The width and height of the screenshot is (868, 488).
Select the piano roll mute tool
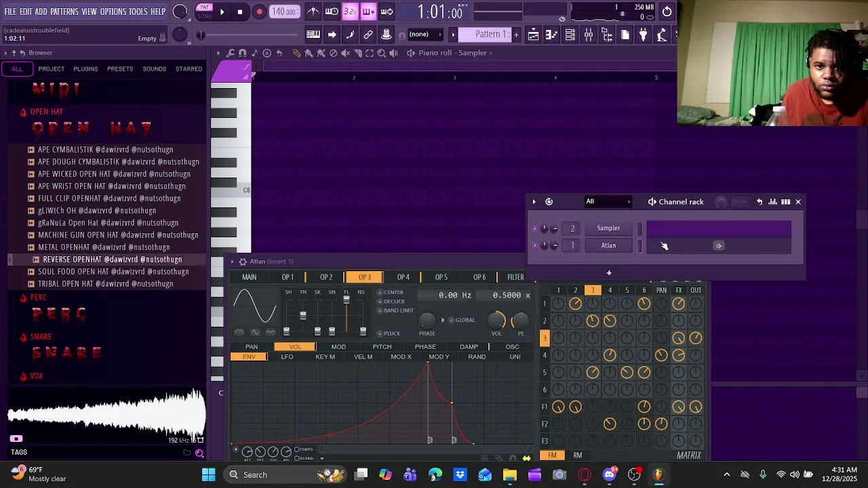[345, 53]
